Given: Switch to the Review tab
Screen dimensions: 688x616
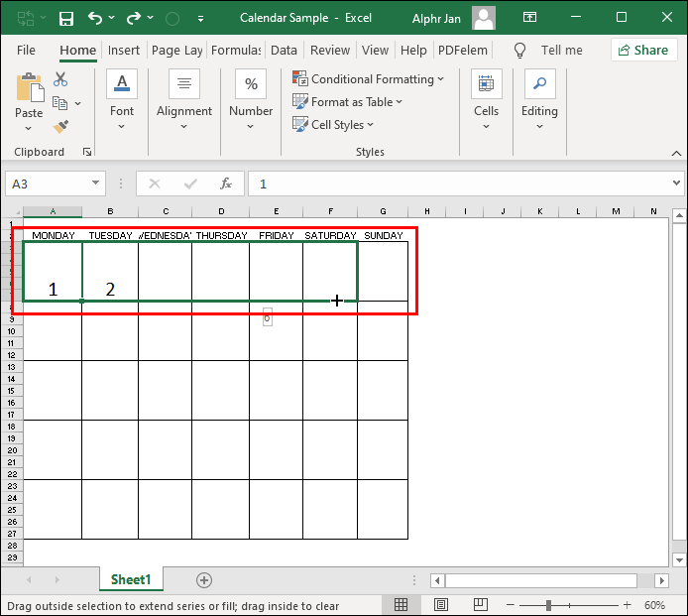Looking at the screenshot, I should pyautogui.click(x=330, y=50).
